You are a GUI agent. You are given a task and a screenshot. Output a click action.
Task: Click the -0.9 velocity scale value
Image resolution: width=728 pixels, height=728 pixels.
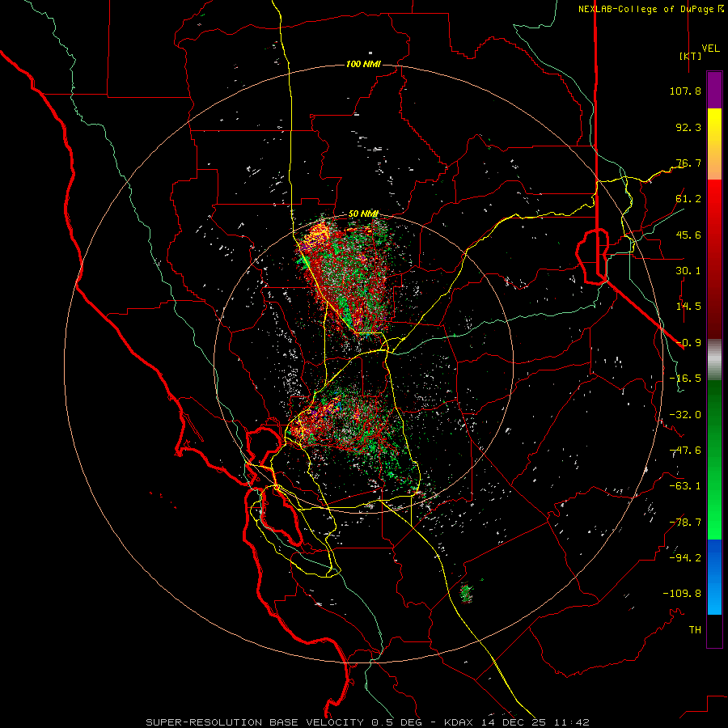point(688,343)
